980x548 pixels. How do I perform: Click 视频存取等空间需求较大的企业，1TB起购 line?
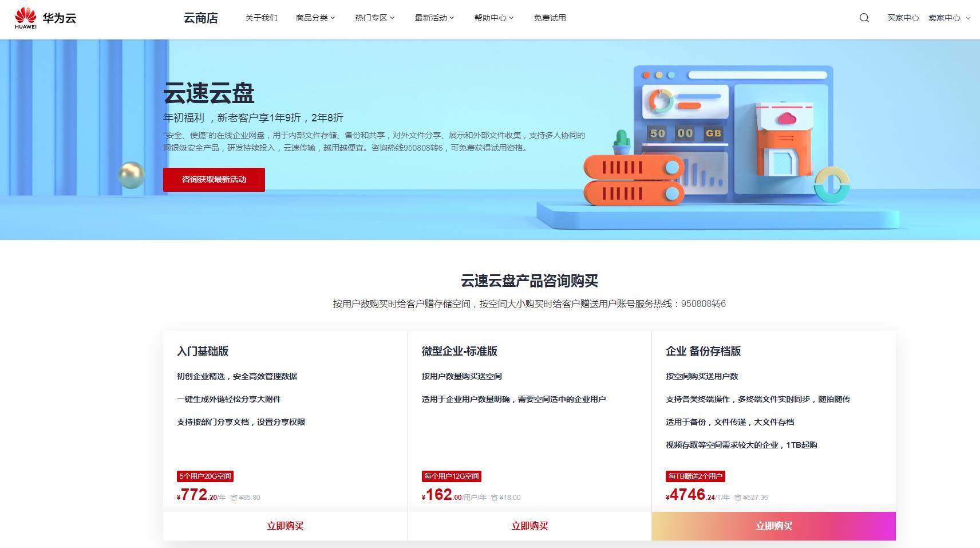(741, 445)
